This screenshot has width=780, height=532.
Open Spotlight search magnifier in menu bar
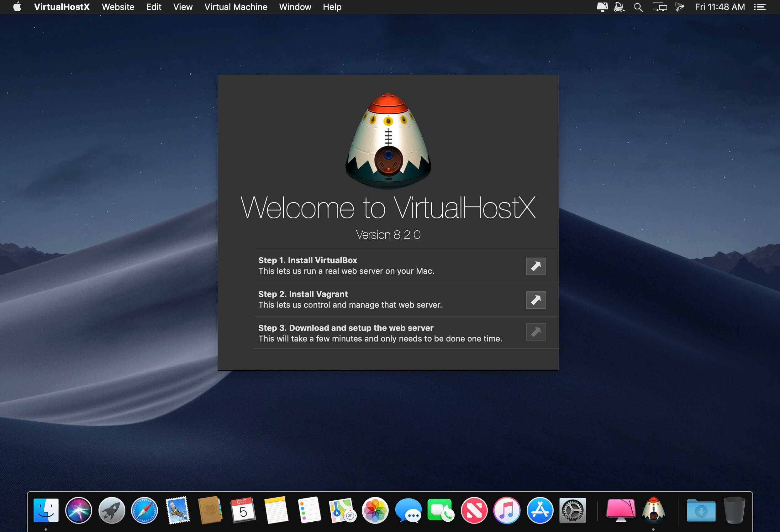click(x=638, y=7)
